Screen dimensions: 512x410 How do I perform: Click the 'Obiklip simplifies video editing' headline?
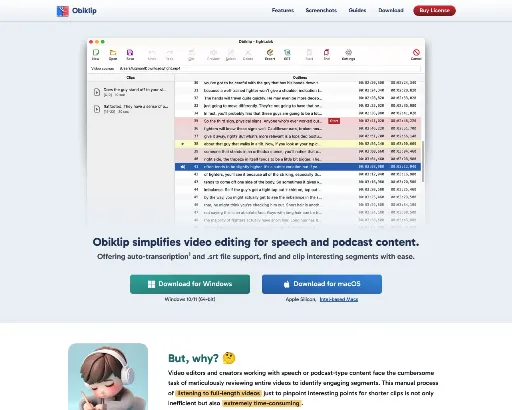click(x=256, y=242)
